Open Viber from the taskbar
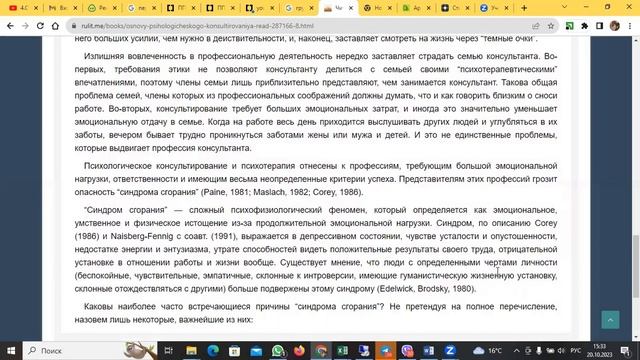 click(x=407, y=351)
